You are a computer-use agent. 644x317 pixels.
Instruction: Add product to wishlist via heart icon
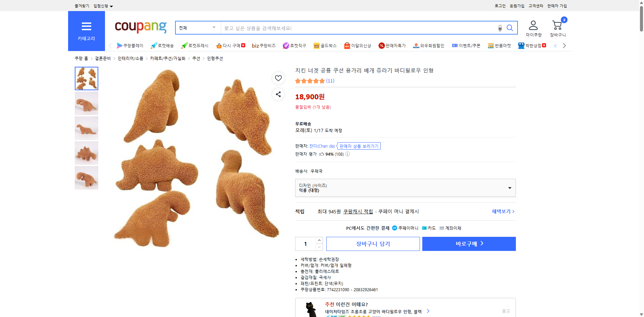(278, 78)
